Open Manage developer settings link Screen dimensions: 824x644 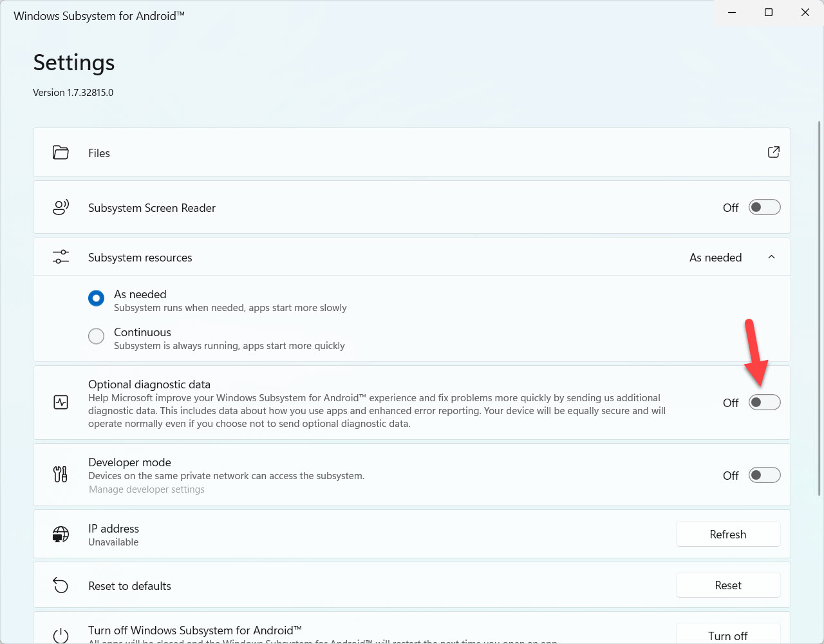coord(146,489)
